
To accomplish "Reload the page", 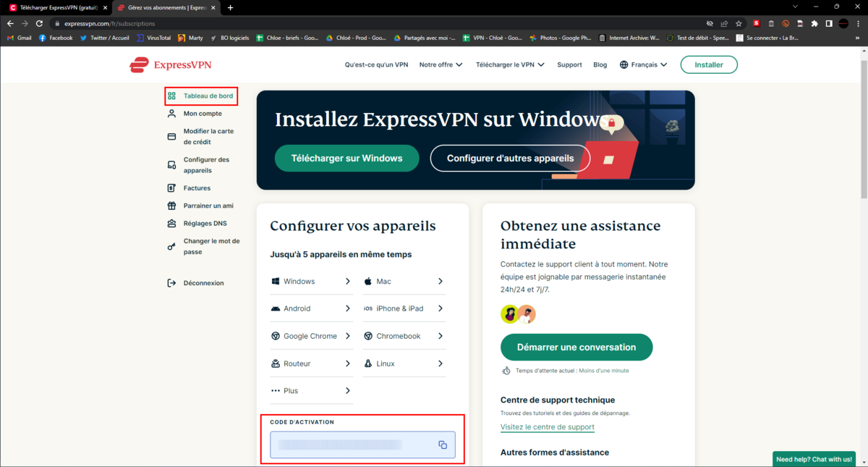I will coord(39,23).
